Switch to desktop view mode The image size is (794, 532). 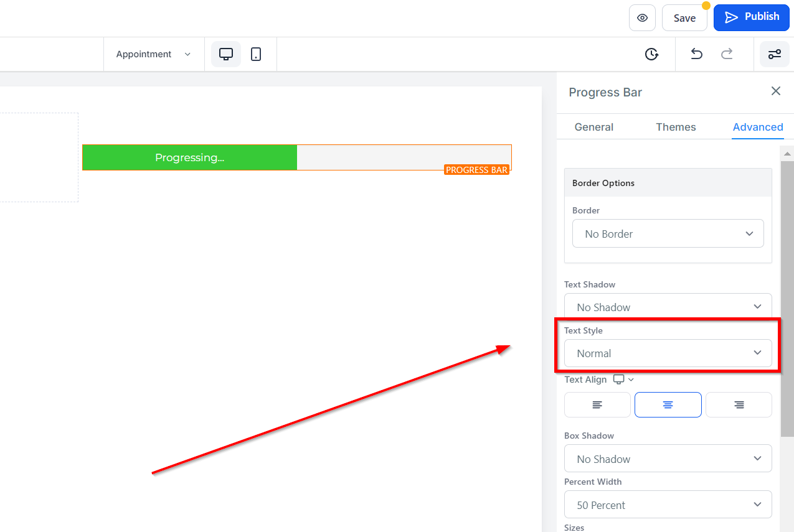click(226, 54)
